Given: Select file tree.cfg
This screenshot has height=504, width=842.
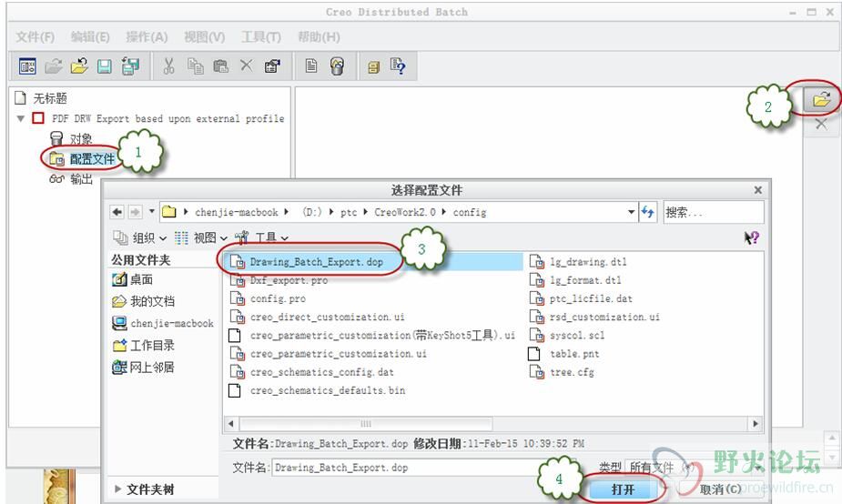Looking at the screenshot, I should pos(572,372).
